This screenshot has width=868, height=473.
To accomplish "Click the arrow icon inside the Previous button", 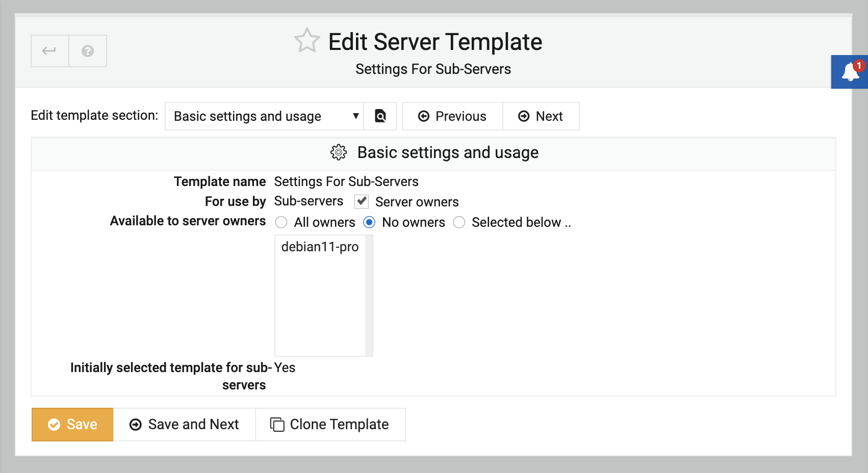I will click(424, 116).
